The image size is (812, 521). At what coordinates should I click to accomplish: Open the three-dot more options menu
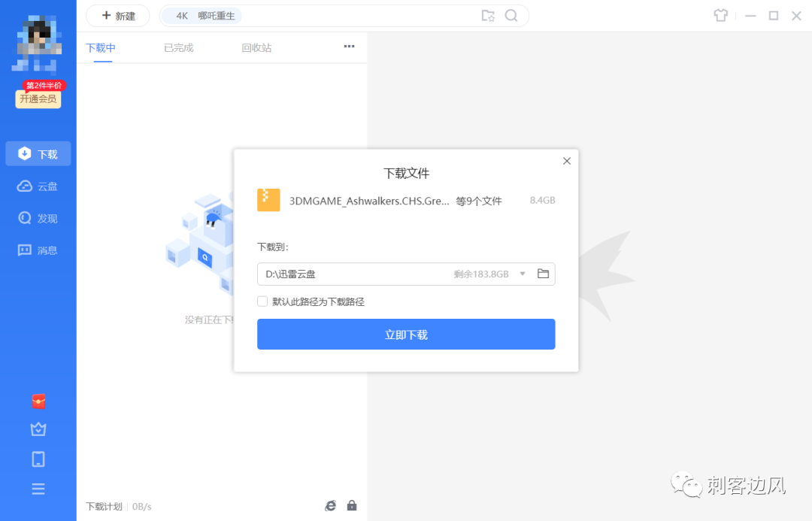pyautogui.click(x=349, y=46)
